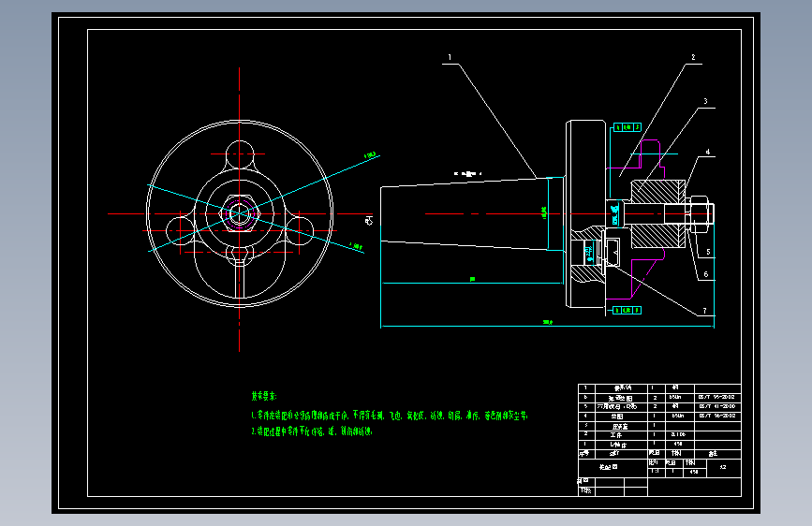Select the upper cyan geometric tolerance frame
This screenshot has width=812, height=526.
pos(627,127)
